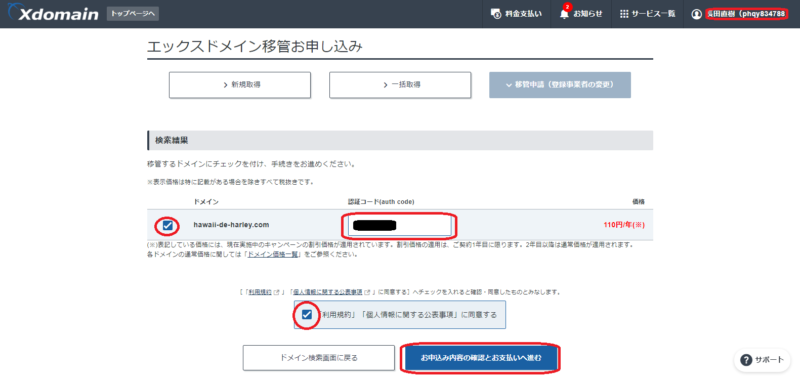Open account name phqy834788 menu

click(746, 14)
